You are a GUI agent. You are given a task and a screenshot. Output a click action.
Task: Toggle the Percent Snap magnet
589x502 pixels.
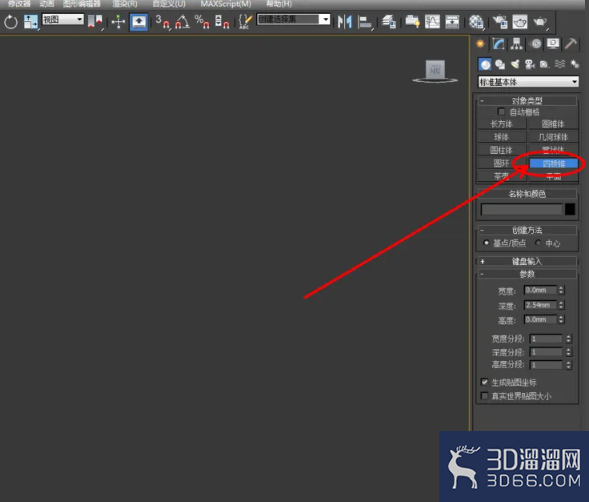(202, 22)
